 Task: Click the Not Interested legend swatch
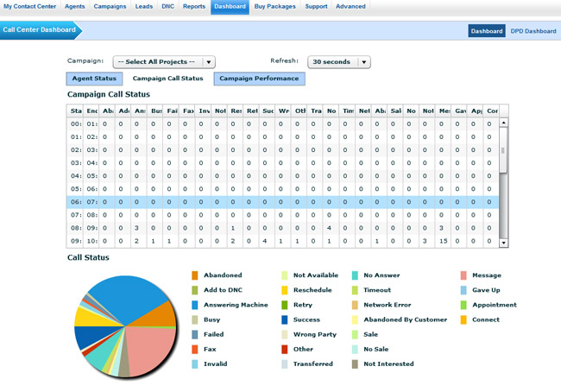pyautogui.click(x=355, y=364)
